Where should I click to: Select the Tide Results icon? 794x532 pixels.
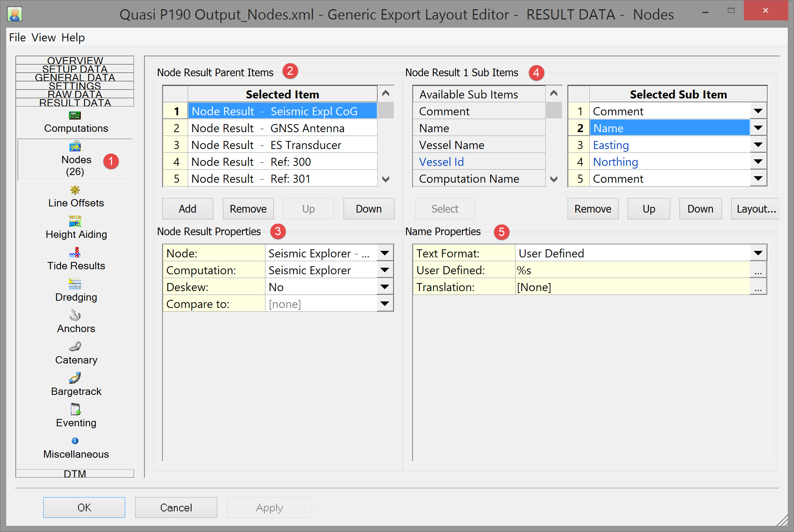tap(75, 253)
